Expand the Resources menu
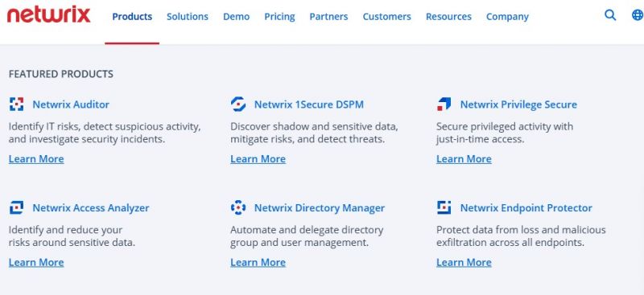 [x=448, y=16]
